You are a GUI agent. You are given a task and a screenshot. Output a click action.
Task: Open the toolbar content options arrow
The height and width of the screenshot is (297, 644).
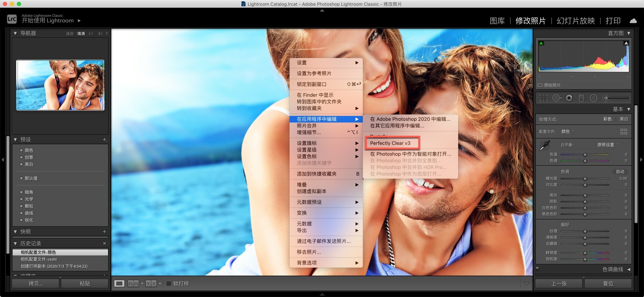(x=527, y=284)
